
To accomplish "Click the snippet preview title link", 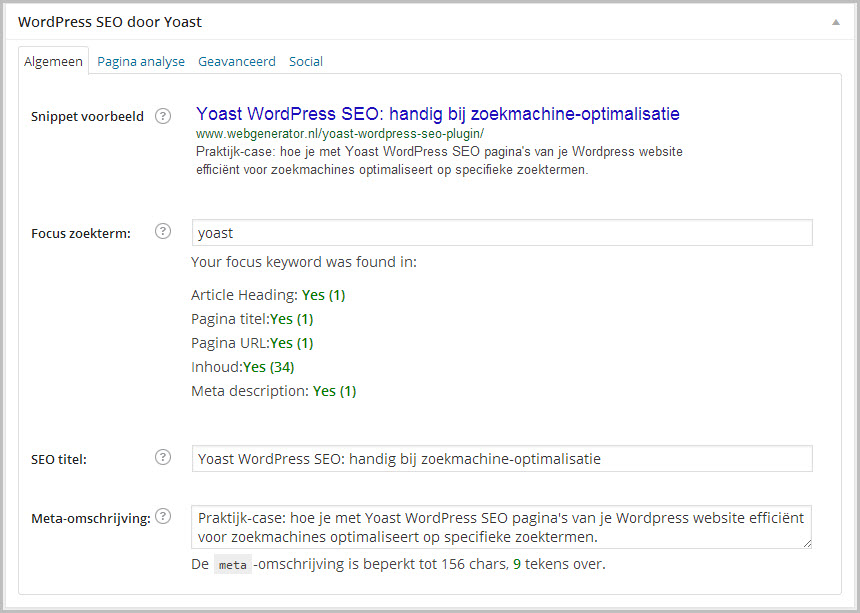I will coord(440,114).
